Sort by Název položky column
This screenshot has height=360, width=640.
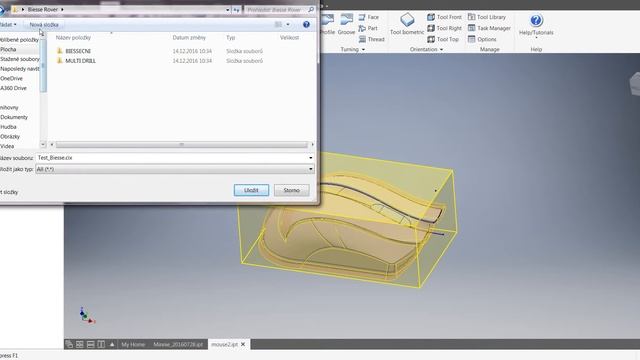coord(73,38)
